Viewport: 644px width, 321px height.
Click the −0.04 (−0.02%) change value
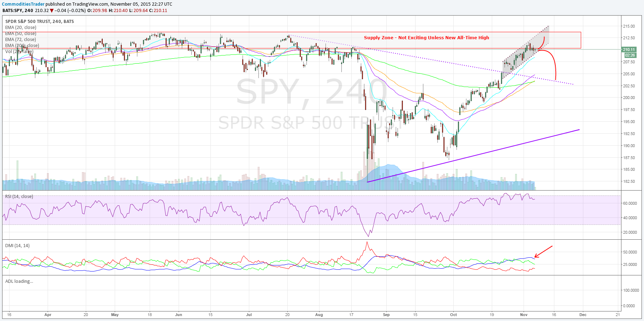pos(70,11)
